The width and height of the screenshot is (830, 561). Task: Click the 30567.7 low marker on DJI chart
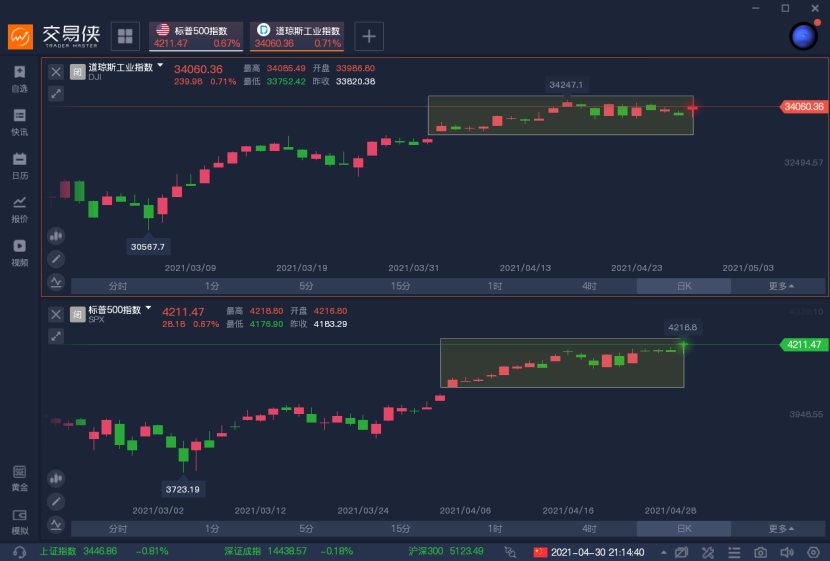coord(148,247)
